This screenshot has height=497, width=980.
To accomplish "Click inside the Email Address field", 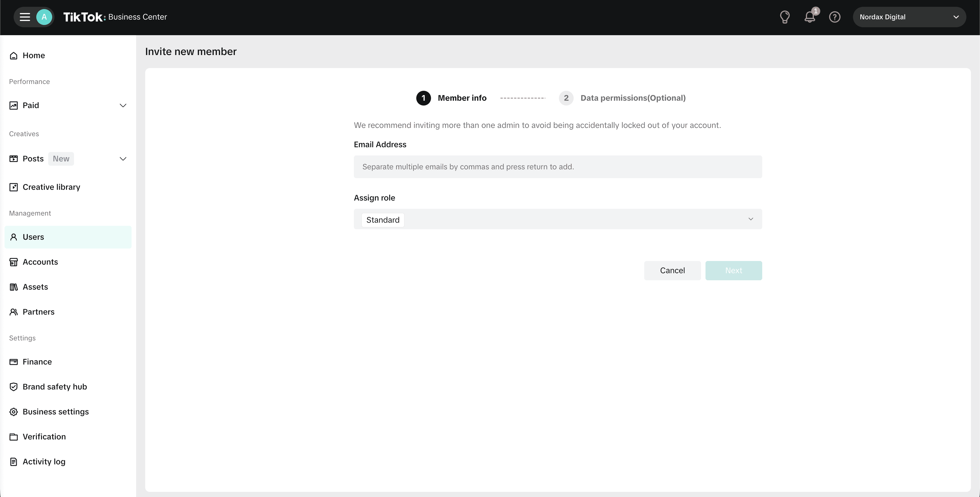I will tap(557, 166).
